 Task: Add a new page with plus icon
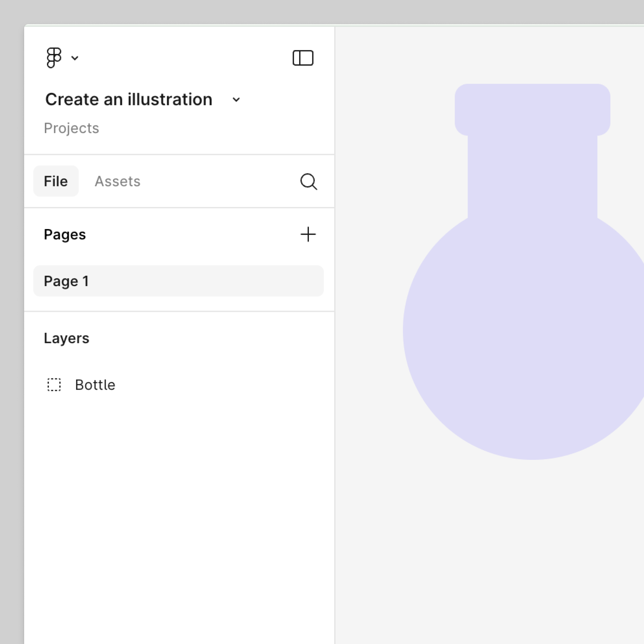(308, 234)
